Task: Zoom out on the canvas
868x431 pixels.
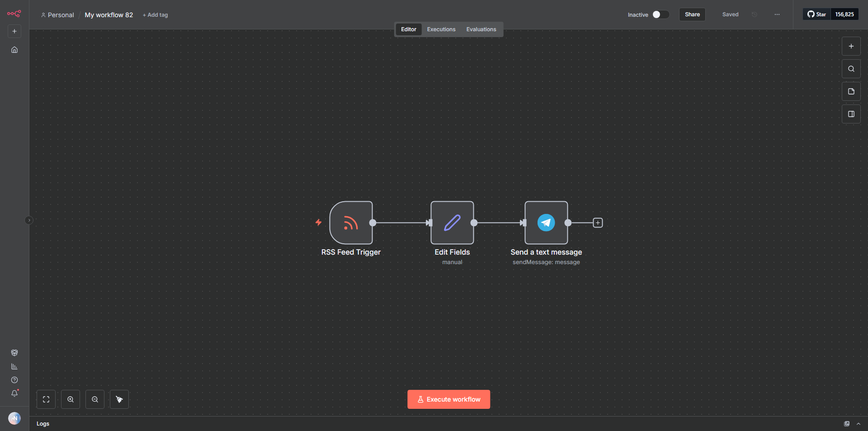Action: 95,399
